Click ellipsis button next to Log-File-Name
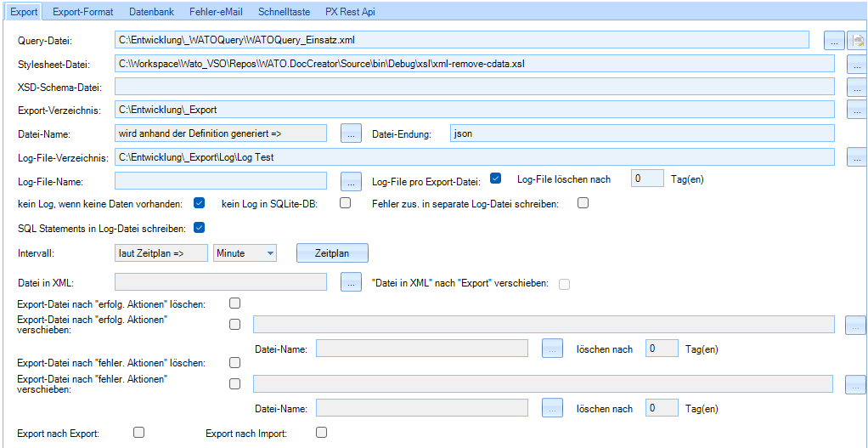 (x=351, y=180)
